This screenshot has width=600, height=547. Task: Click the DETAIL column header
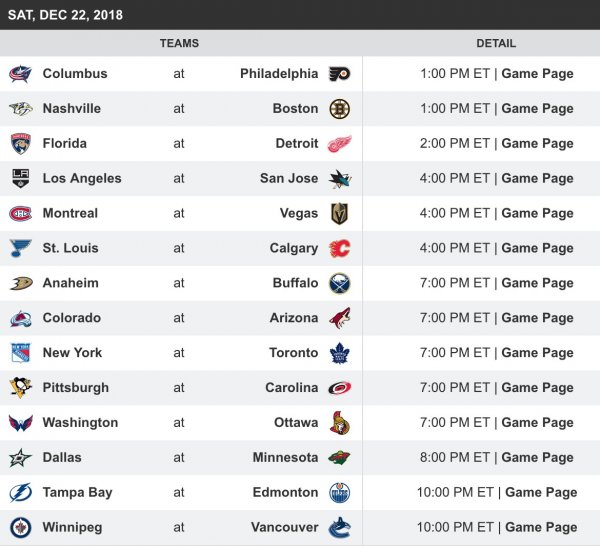496,44
